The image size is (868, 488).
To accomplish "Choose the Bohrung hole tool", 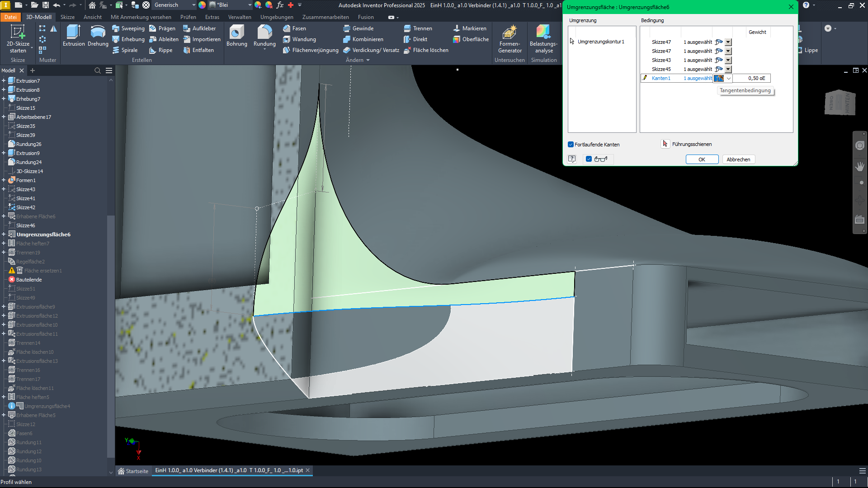I will [x=236, y=36].
